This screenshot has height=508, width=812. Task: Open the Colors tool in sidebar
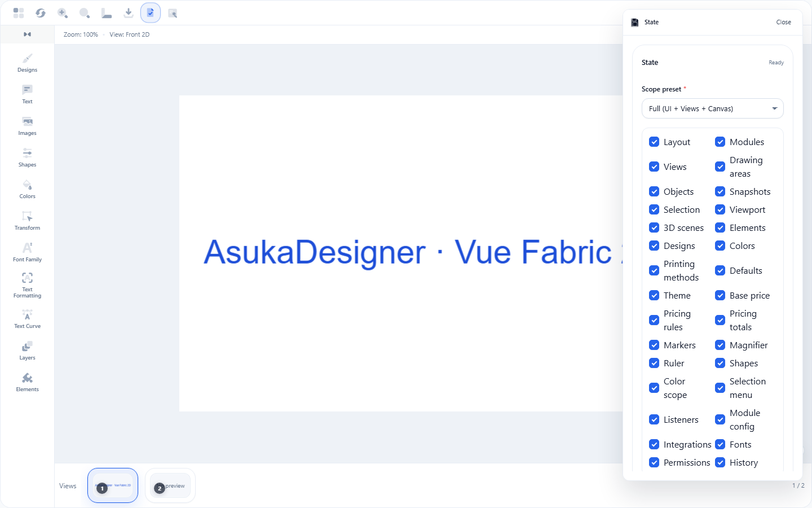tap(27, 190)
